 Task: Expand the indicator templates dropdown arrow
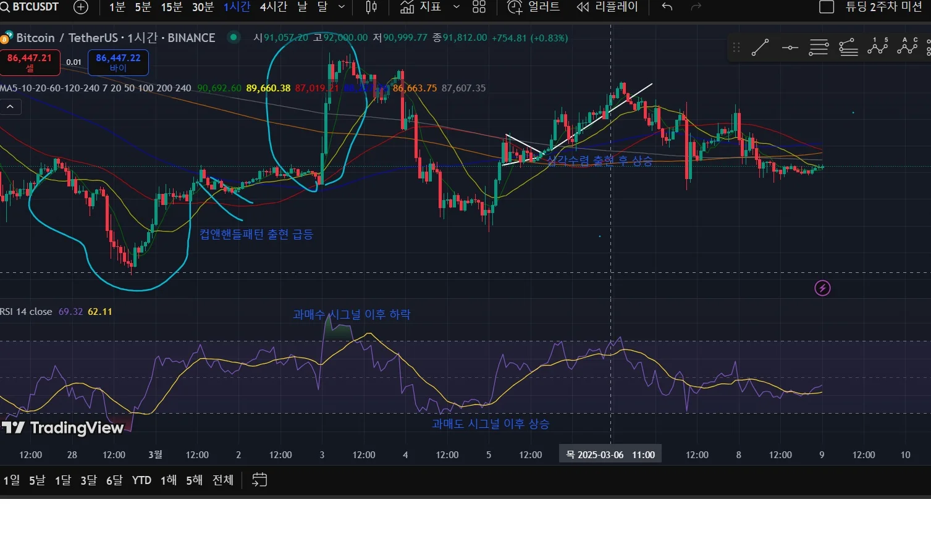click(x=457, y=7)
